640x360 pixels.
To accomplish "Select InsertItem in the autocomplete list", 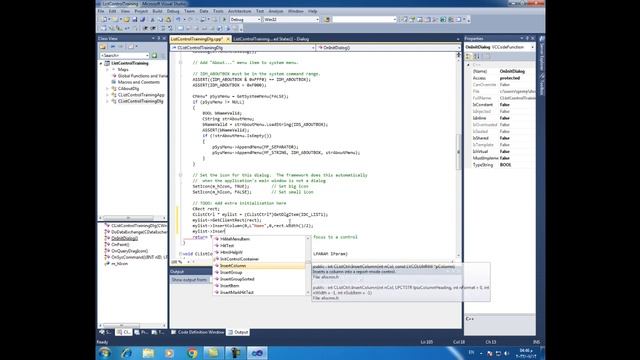I will tap(259, 286).
